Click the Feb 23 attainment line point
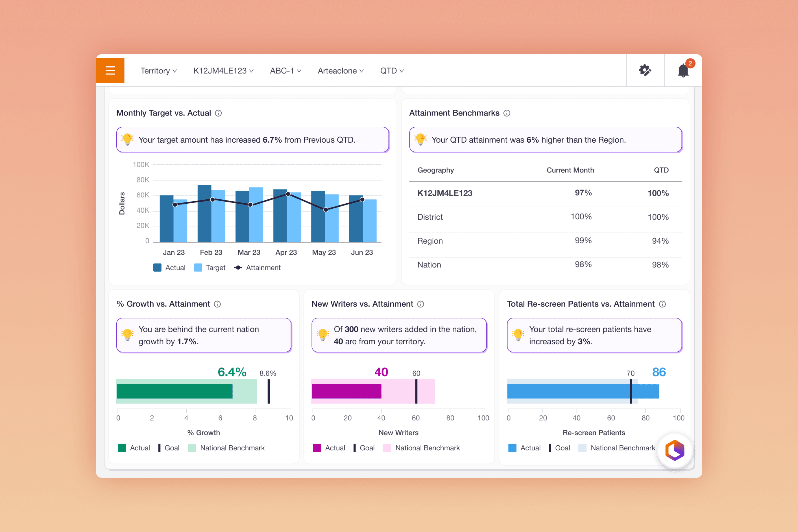 point(212,199)
